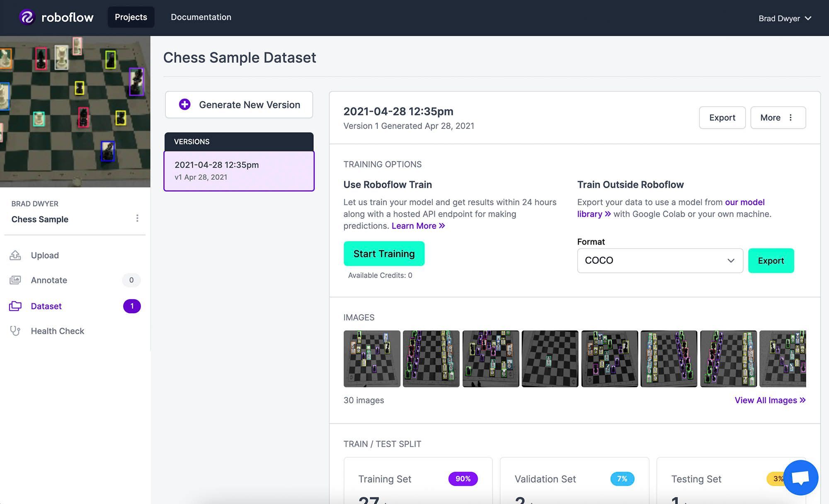Select the Health Check stethoscope icon
829x504 pixels.
(x=15, y=331)
